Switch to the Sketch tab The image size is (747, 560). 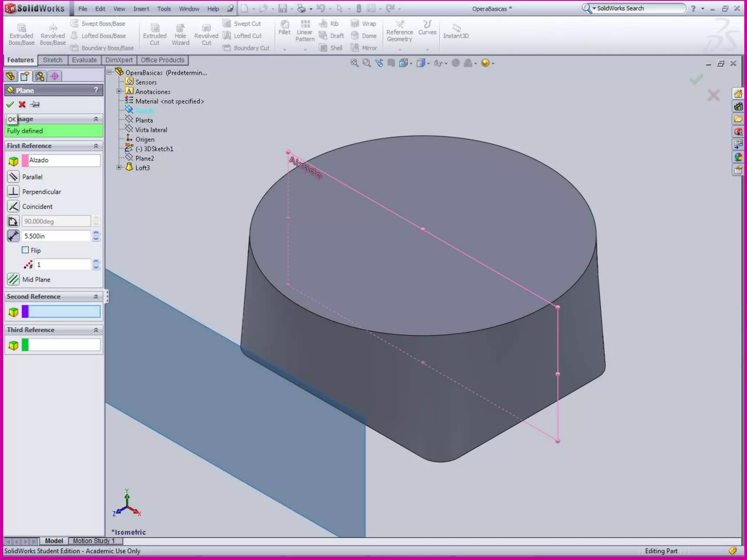(53, 60)
